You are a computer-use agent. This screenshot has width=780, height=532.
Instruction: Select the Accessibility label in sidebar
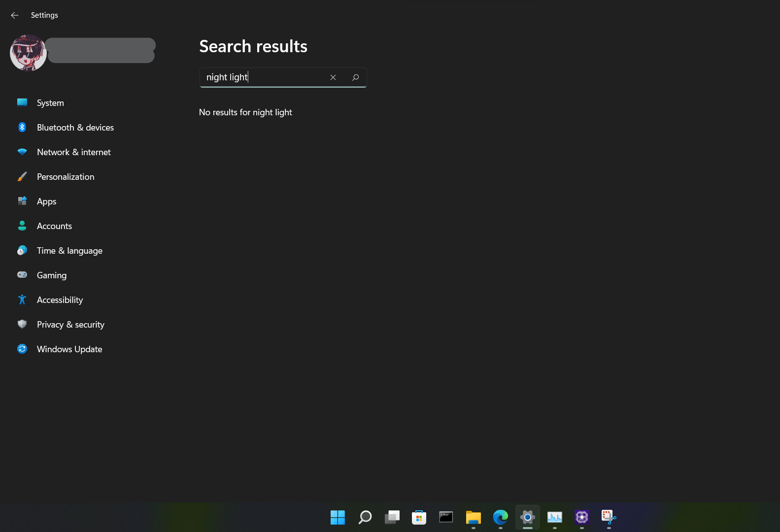tap(60, 300)
